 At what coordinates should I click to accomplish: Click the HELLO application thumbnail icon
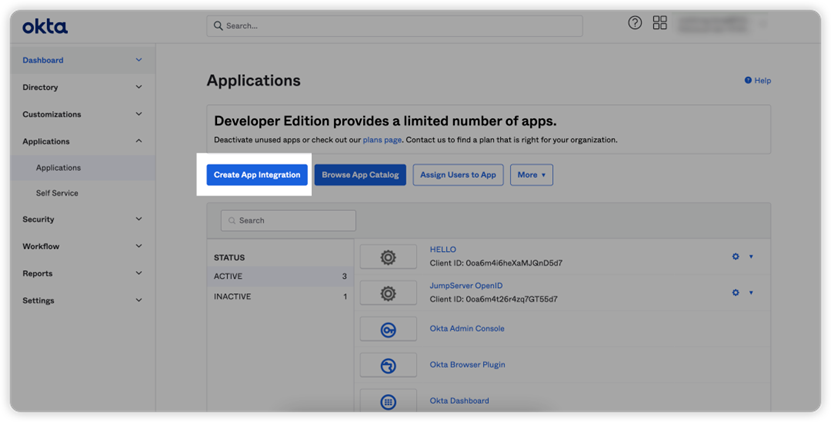pos(388,258)
